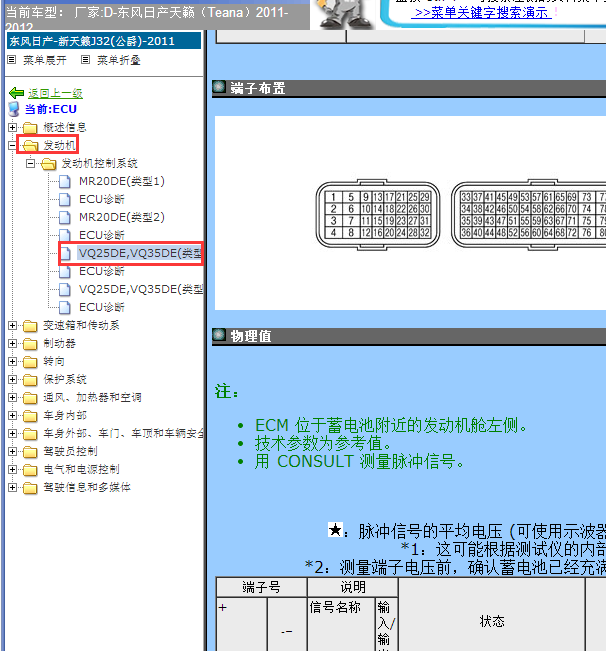Image resolution: width=606 pixels, height=651 pixels.
Task: Expand the 车身内部 node
Action: pos(12,415)
